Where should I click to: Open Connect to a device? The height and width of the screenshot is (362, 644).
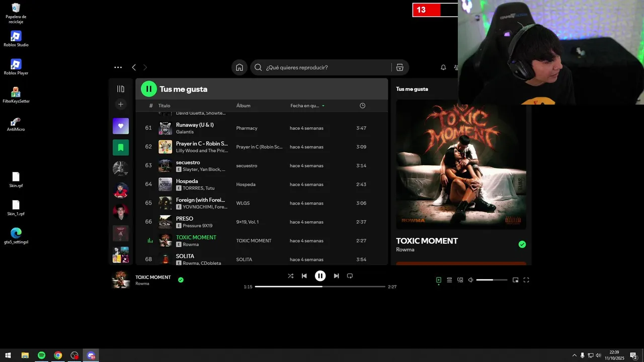point(460,280)
